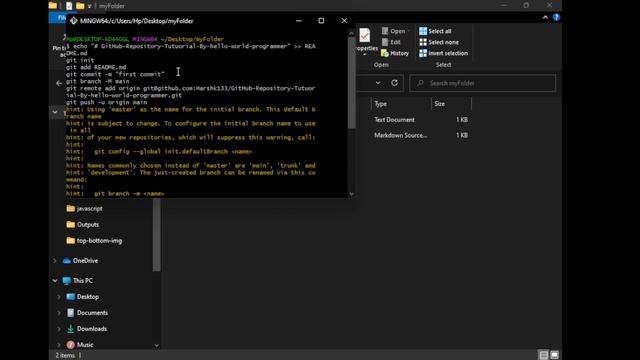Select This PC in navigation pane
This screenshot has height=360, width=640.
(x=78, y=280)
